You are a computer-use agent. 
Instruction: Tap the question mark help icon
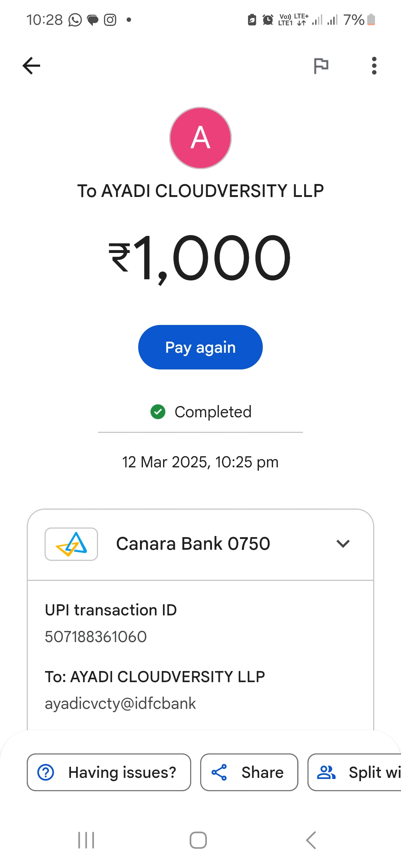46,772
